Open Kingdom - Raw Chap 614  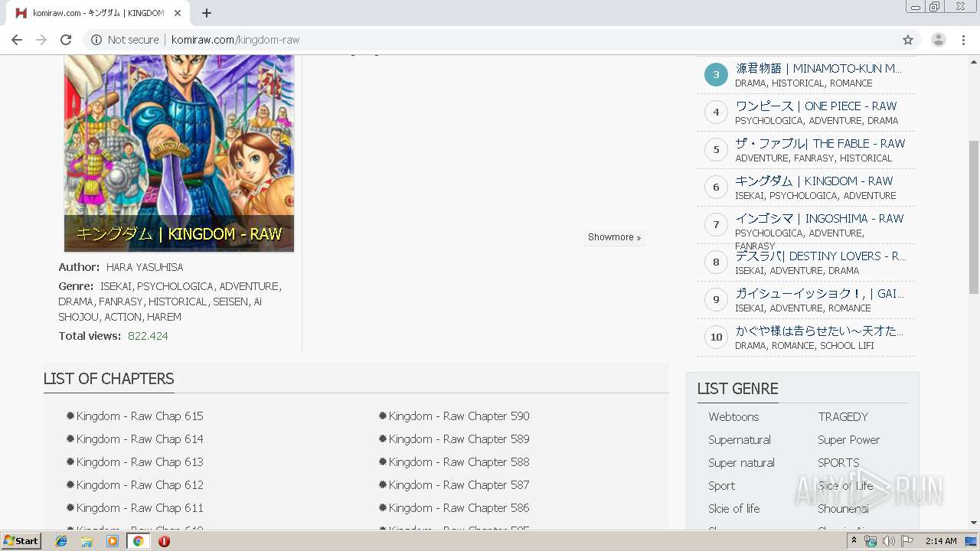click(x=139, y=439)
